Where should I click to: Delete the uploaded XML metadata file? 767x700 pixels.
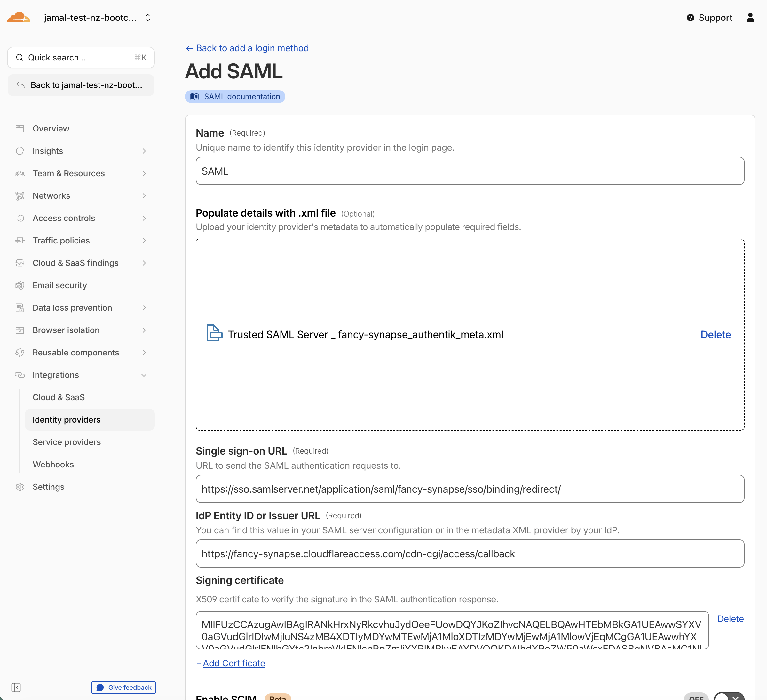point(716,335)
